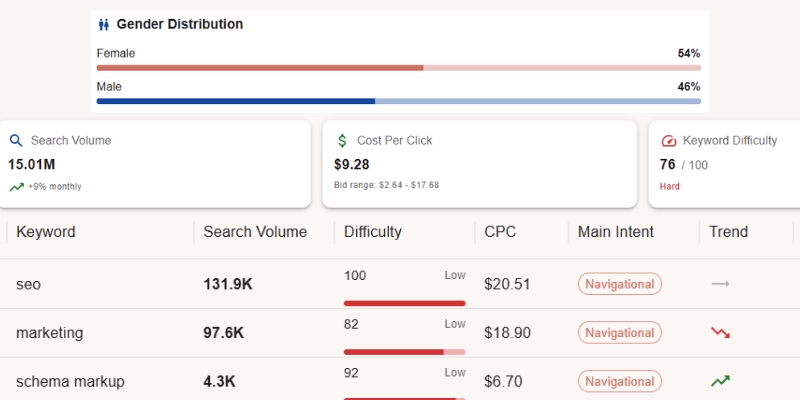Viewport: 800px width, 400px height.
Task: Click the Female gender percentage bar
Action: pos(398,68)
